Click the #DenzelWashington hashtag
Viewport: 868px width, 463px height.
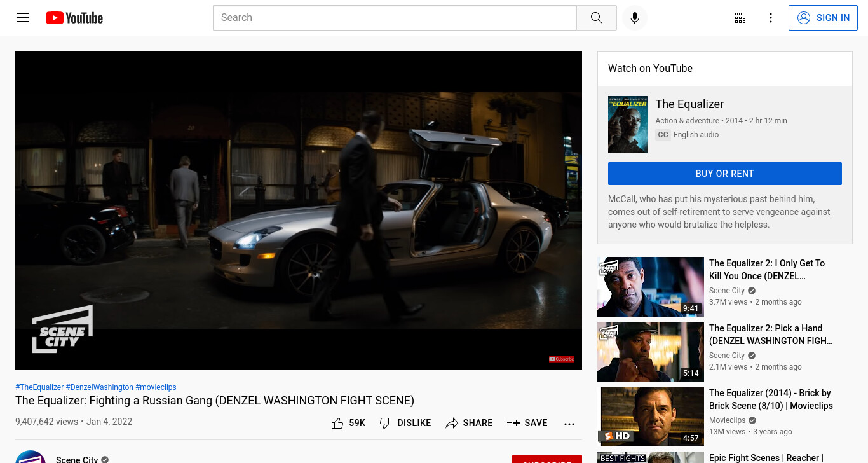point(100,387)
